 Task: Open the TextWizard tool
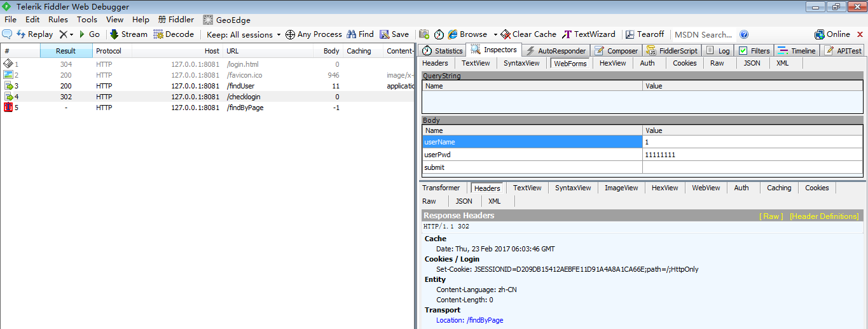[588, 34]
